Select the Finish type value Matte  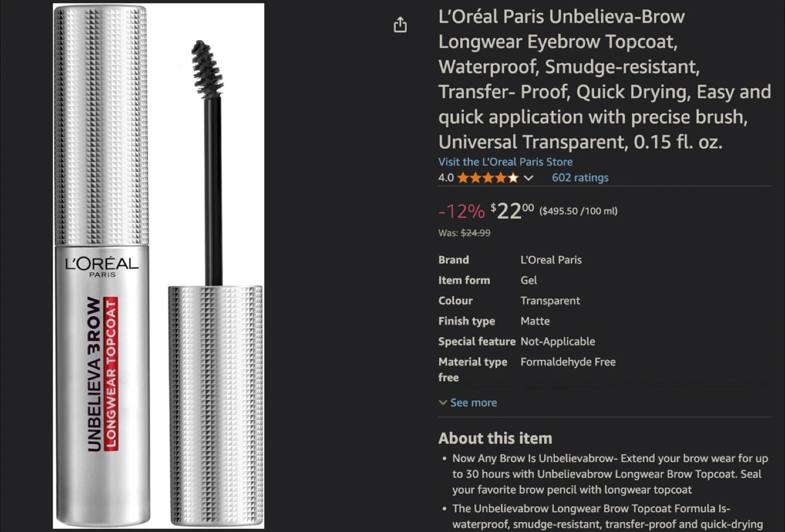click(x=535, y=321)
